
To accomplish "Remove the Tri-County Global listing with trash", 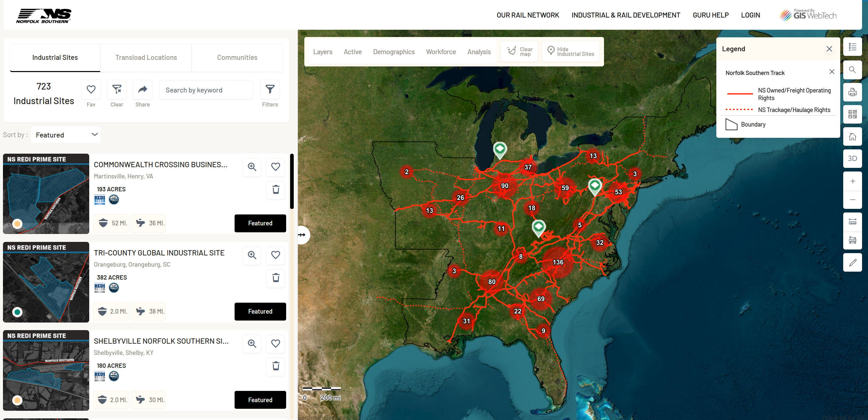I will coord(276,278).
